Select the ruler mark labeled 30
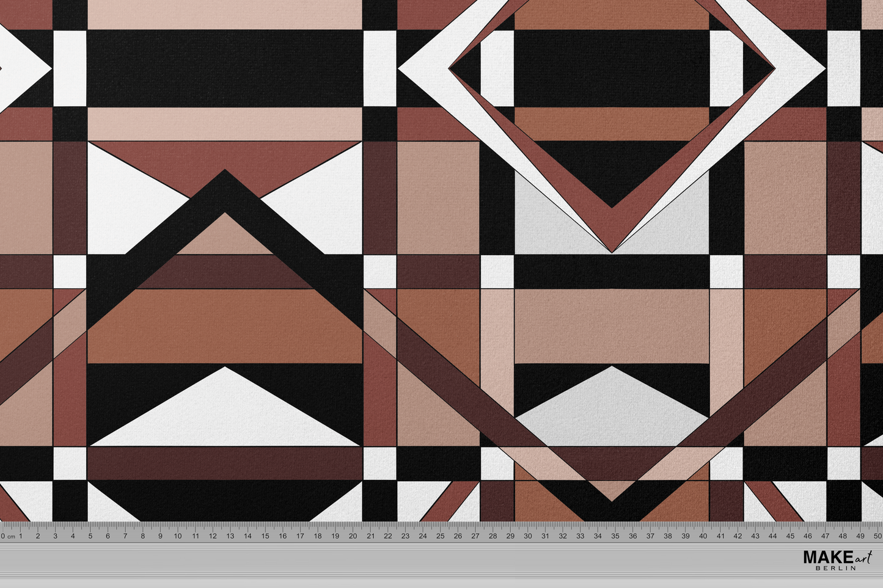Viewport: 883px width, 588px height. 528,536
